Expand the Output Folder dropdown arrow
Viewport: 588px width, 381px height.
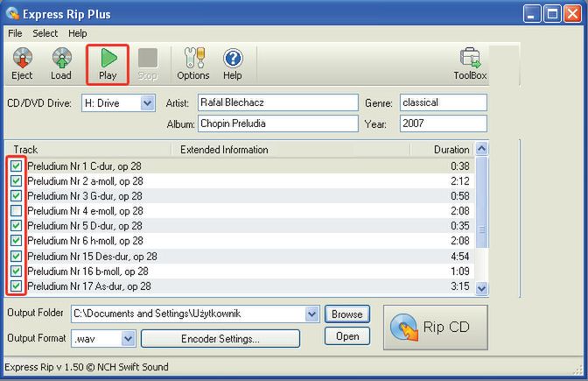(312, 314)
